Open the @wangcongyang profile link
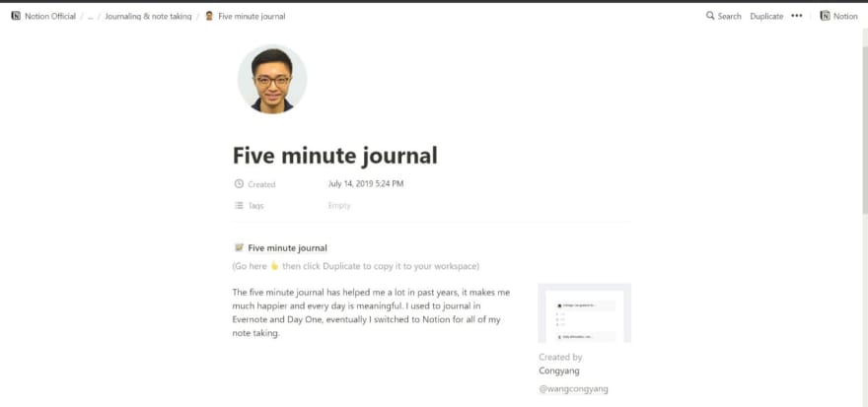This screenshot has width=868, height=407. coord(573,389)
